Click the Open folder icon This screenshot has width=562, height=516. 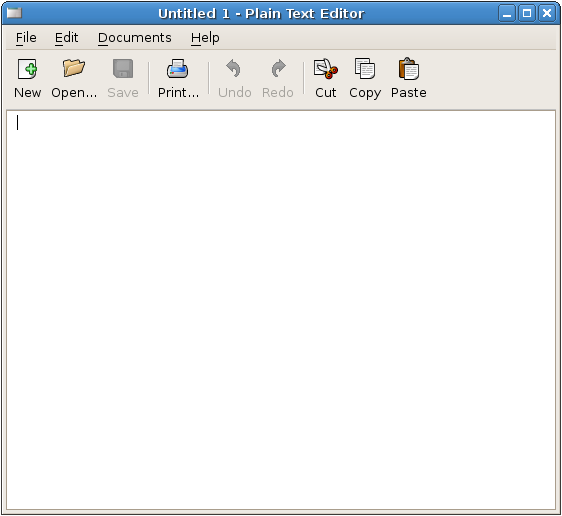tap(74, 68)
